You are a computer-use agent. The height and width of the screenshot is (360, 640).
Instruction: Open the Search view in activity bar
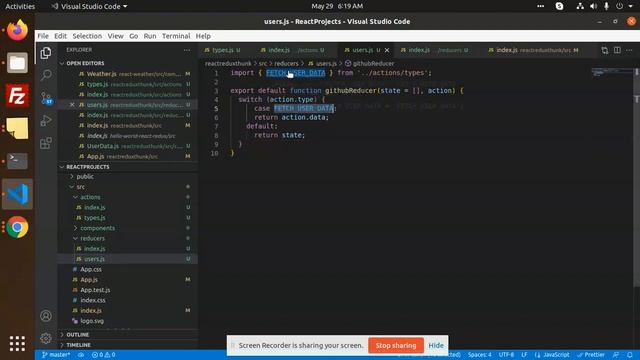point(46,75)
